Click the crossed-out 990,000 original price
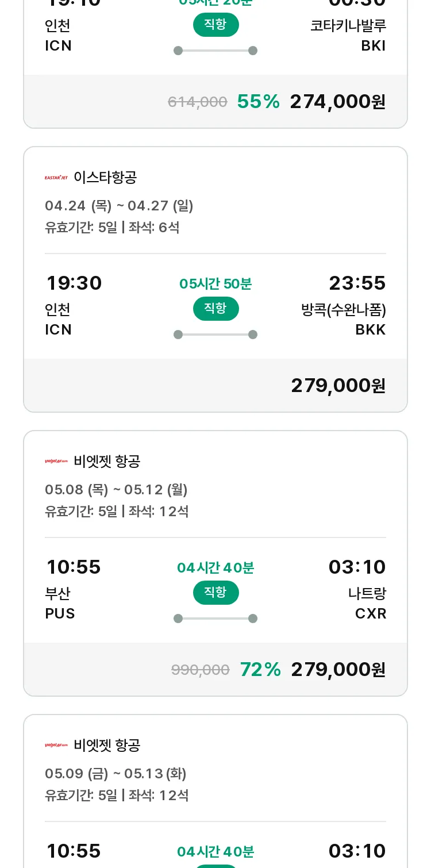Image resolution: width=431 pixels, height=868 pixels. coord(200,670)
